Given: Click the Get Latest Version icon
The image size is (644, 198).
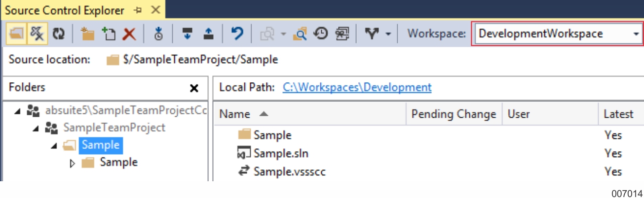Looking at the screenshot, I should (x=158, y=33).
